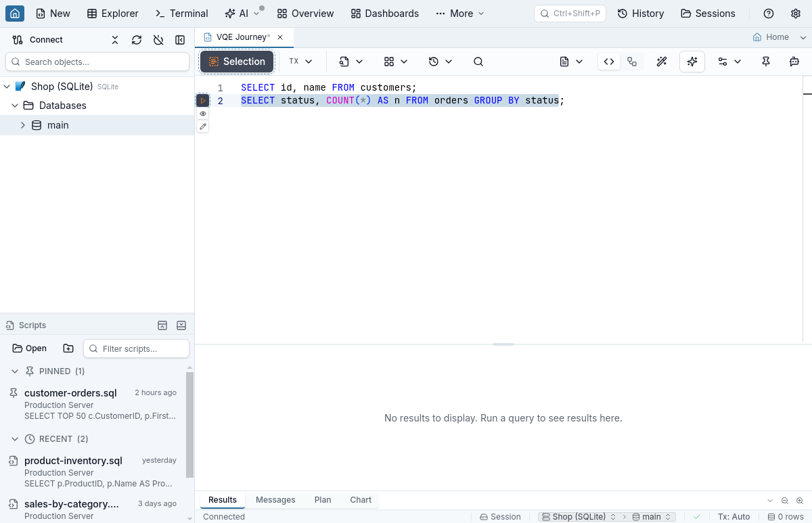Switch to the Messages tab

pos(275,500)
